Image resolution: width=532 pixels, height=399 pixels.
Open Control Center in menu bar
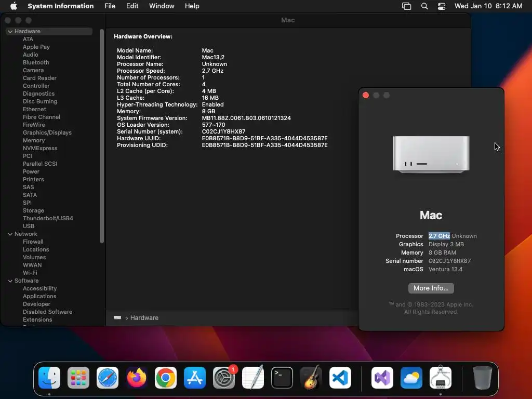coord(442,6)
